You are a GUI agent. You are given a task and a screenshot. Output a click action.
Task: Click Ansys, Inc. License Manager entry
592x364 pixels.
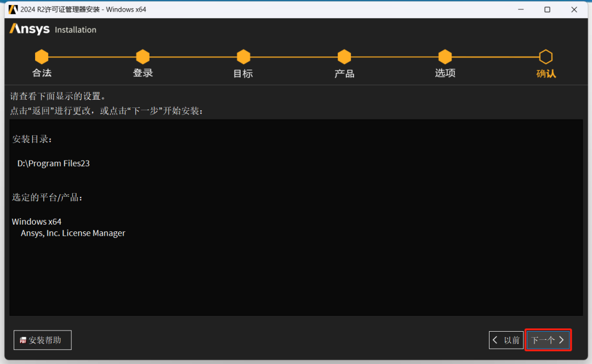tap(73, 234)
